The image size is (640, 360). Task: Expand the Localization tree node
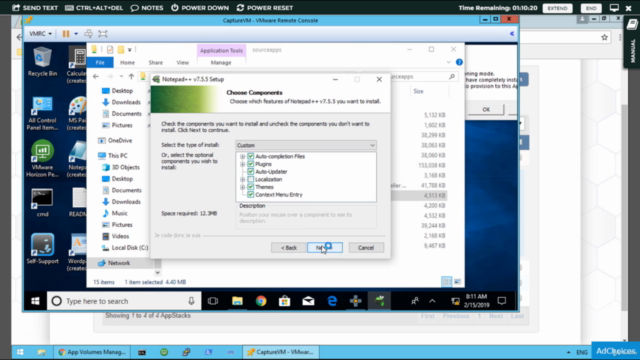(x=242, y=180)
